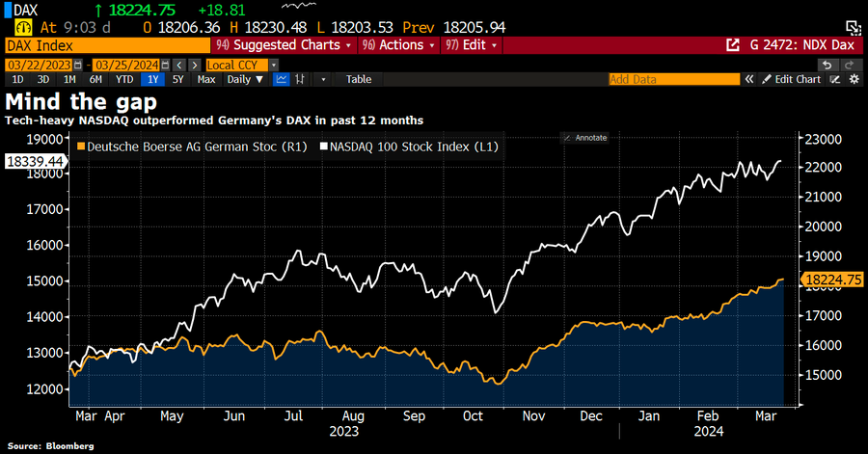Click the Annotate button on chart
The height and width of the screenshot is (454, 868).
(585, 138)
